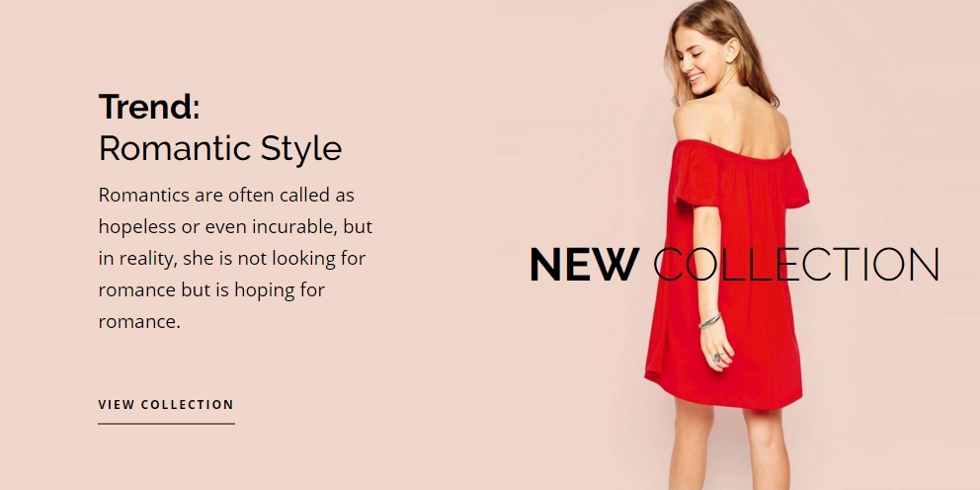Open the VIEW COLLECTION link
Screen dimensions: 980x490
(x=166, y=404)
